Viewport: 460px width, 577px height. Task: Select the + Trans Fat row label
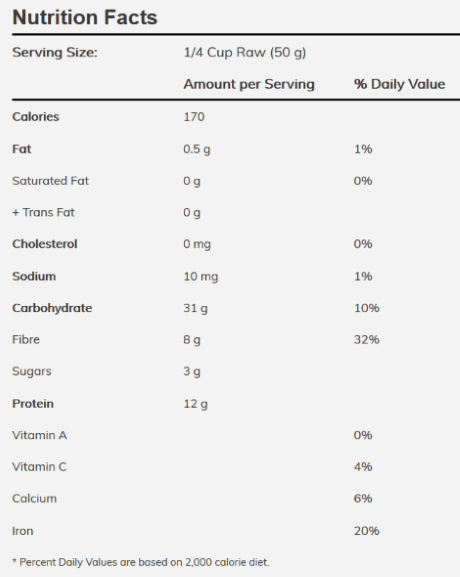click(43, 212)
